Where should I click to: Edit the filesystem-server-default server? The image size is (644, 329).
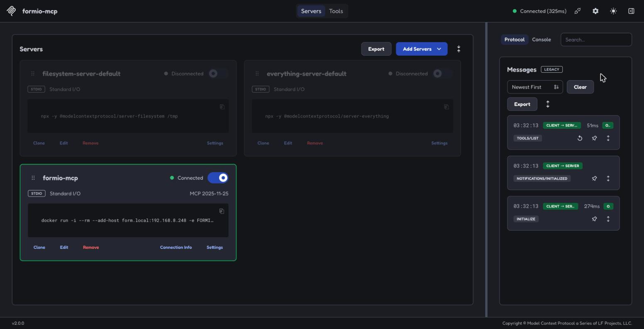[63, 143]
